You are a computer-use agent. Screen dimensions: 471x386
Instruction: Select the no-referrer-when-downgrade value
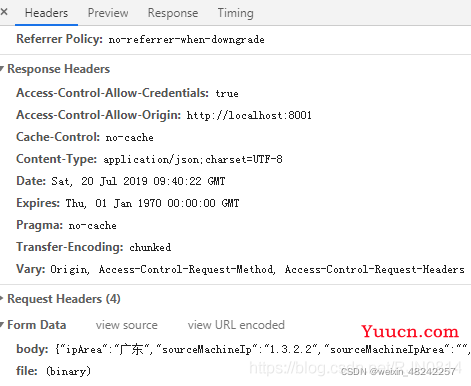point(186,40)
